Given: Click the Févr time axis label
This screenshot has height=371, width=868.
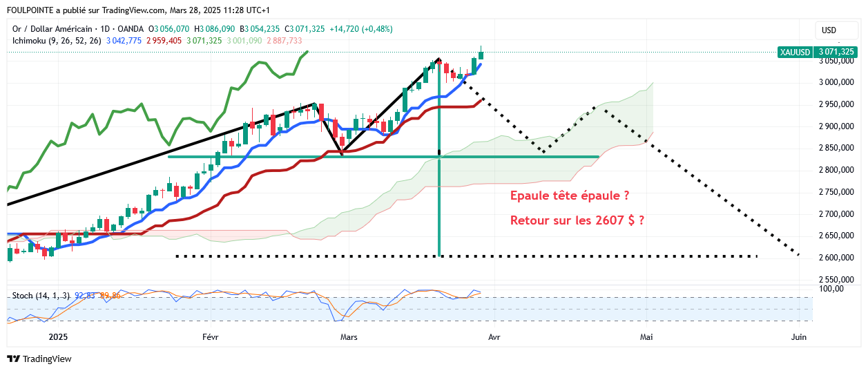Looking at the screenshot, I should point(211,337).
